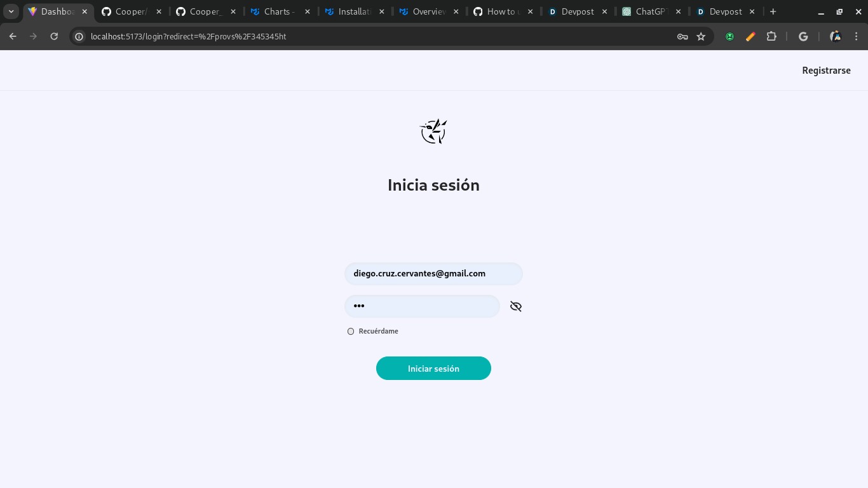This screenshot has height=488, width=868.
Task: Close the Dashboard tab
Action: point(85,11)
